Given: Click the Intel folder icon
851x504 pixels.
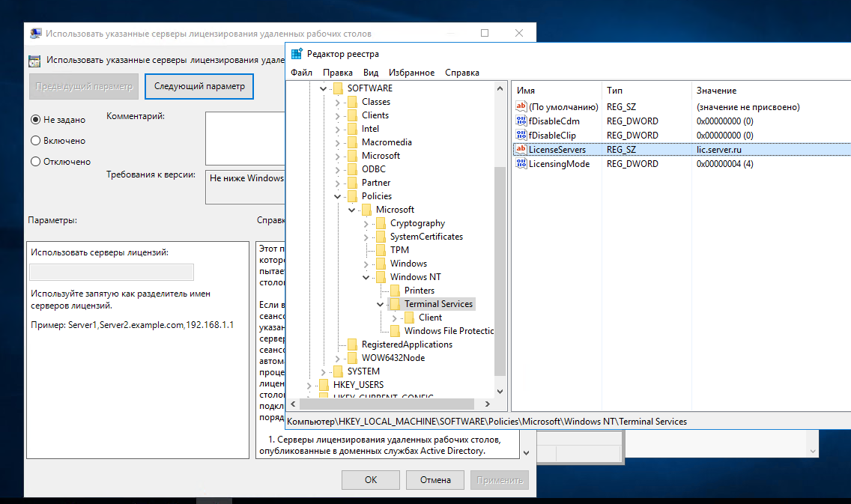Looking at the screenshot, I should pos(352,129).
